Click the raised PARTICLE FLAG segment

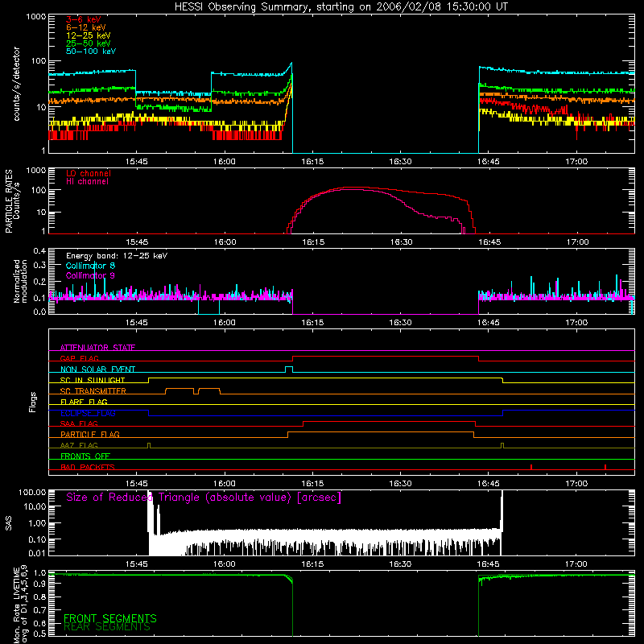(x=380, y=432)
